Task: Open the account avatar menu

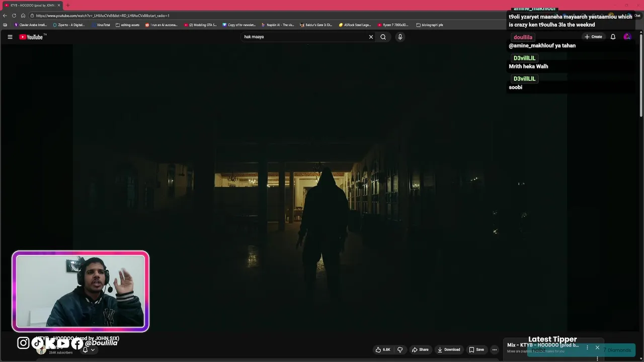Action: coord(627,37)
